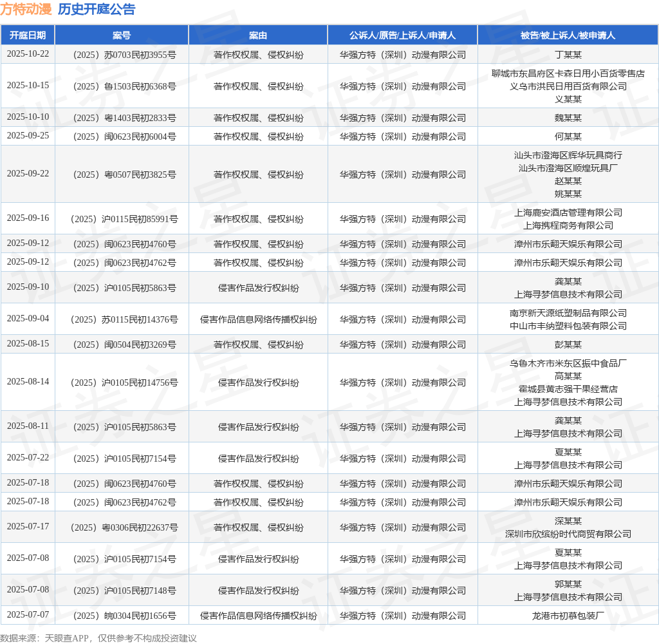Select date cell 2025-08-14
The height and width of the screenshot is (644, 659).
[28, 381]
